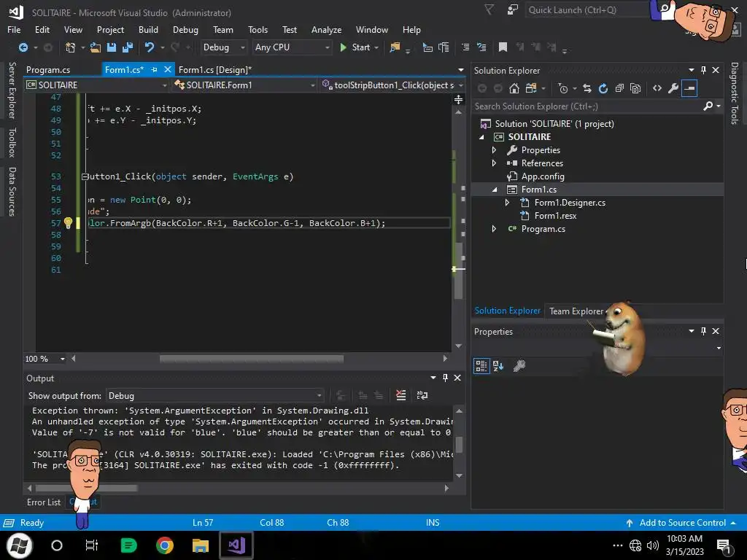The width and height of the screenshot is (747, 560).
Task: Open the Debug solution configuration dropdown
Action: tap(223, 47)
